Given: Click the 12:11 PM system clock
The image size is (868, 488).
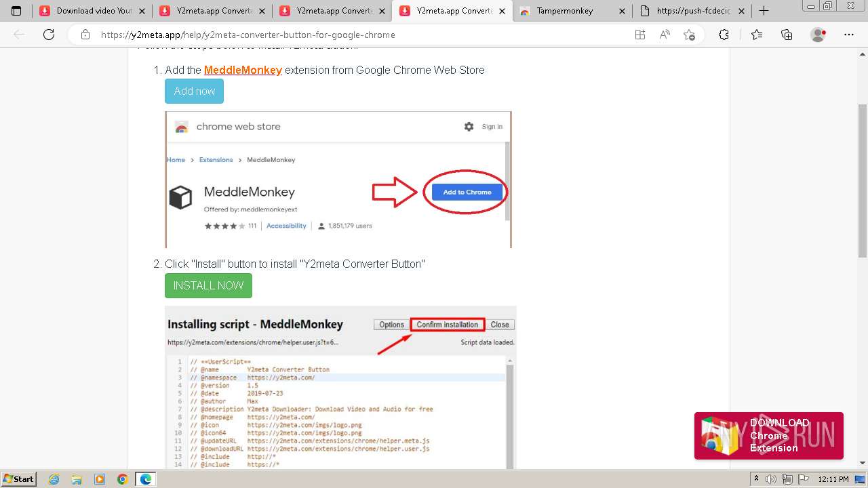Looking at the screenshot, I should [x=833, y=479].
